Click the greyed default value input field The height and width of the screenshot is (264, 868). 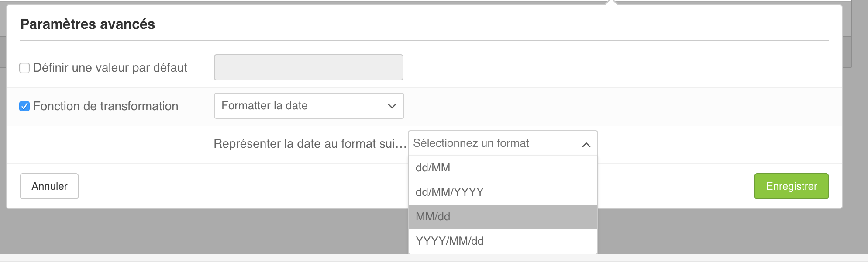click(308, 67)
